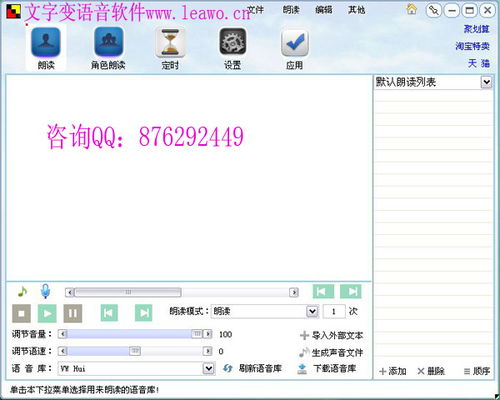Expand the 语音库 VW Hui voice dropdown
Image resolution: width=500 pixels, height=400 pixels.
pos(208,368)
